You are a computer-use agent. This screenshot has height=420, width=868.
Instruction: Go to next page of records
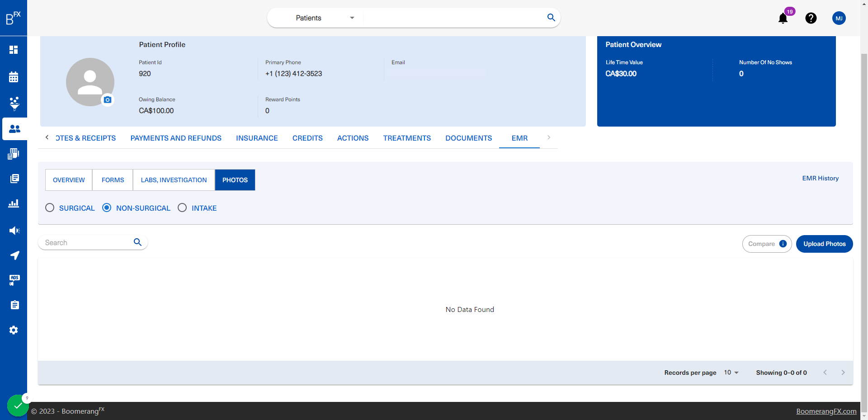(x=843, y=373)
